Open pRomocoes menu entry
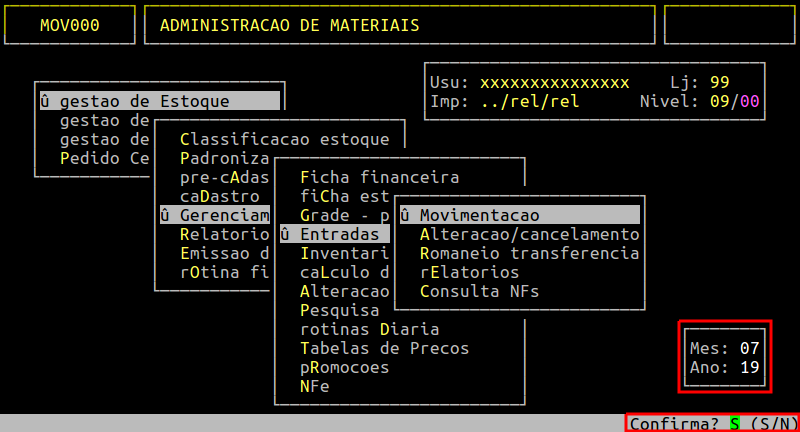800x432 pixels. [x=344, y=367]
